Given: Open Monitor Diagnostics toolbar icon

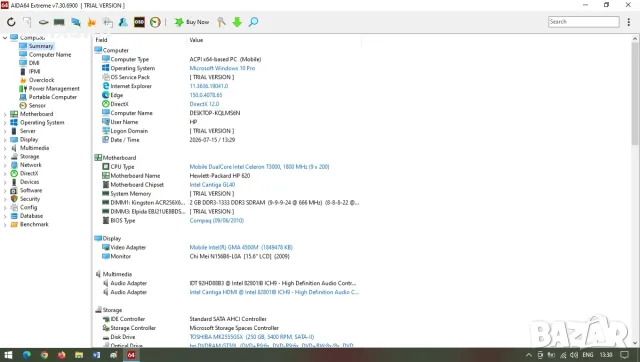Looking at the screenshot, I should 107,22.
